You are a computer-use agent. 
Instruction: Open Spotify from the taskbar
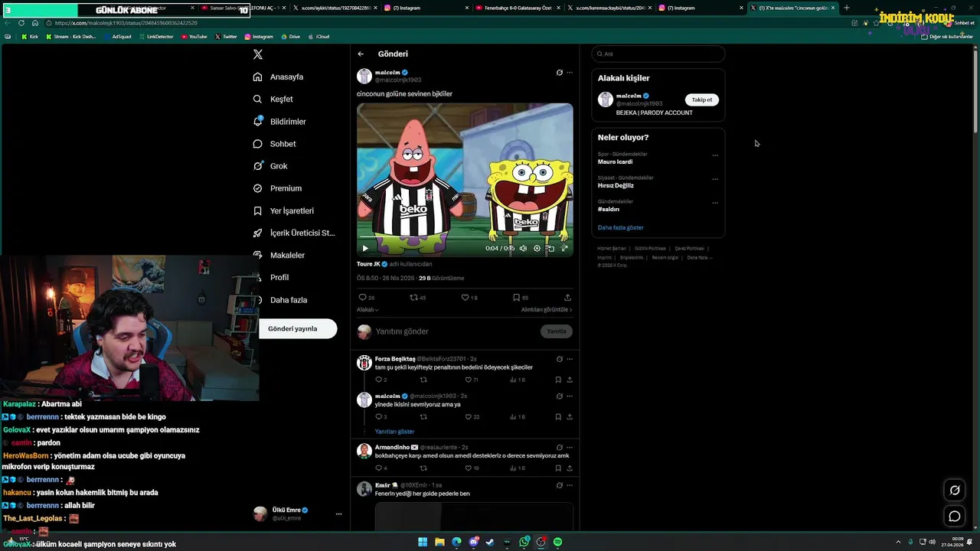tap(557, 542)
